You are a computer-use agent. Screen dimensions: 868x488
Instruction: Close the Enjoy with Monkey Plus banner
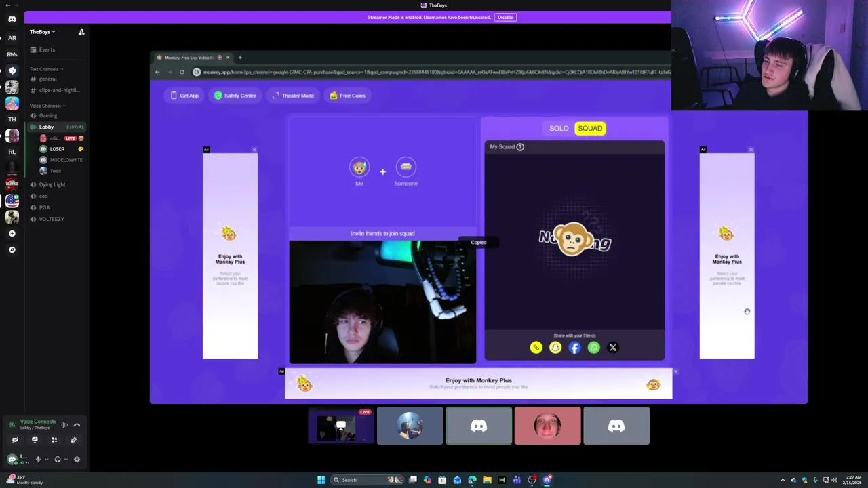tap(675, 371)
